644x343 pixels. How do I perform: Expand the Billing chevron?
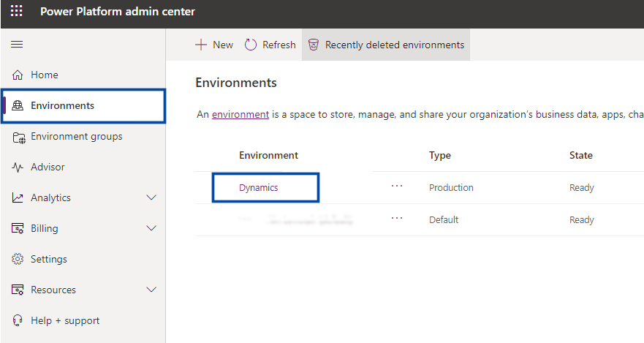coord(151,228)
